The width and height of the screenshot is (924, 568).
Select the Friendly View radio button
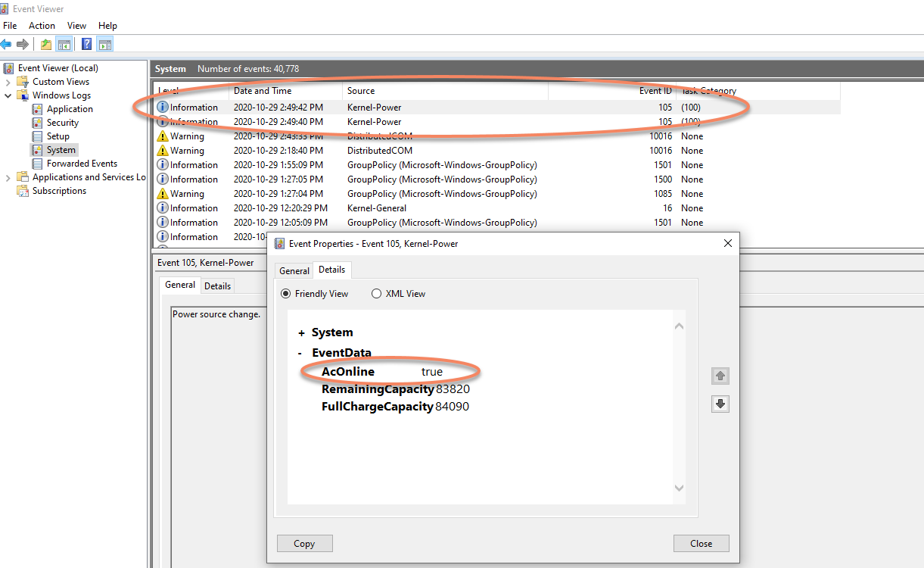285,294
